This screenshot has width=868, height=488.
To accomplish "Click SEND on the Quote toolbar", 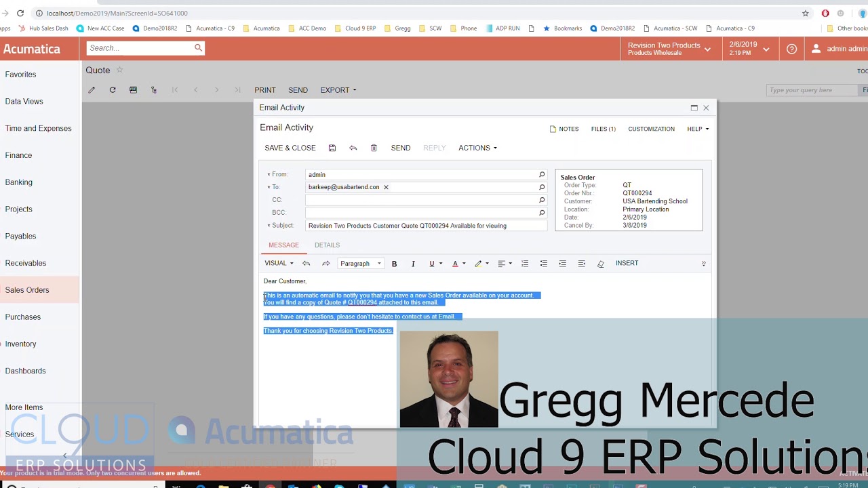I will coord(298,90).
